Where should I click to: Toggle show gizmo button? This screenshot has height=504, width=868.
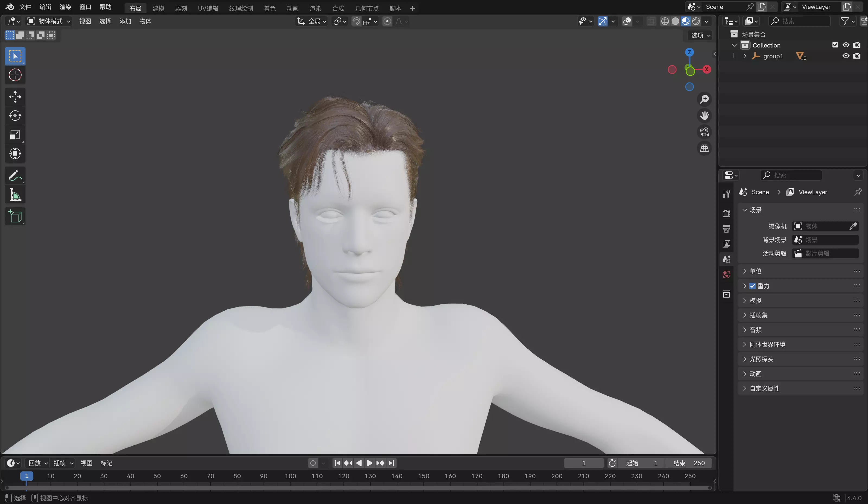602,21
